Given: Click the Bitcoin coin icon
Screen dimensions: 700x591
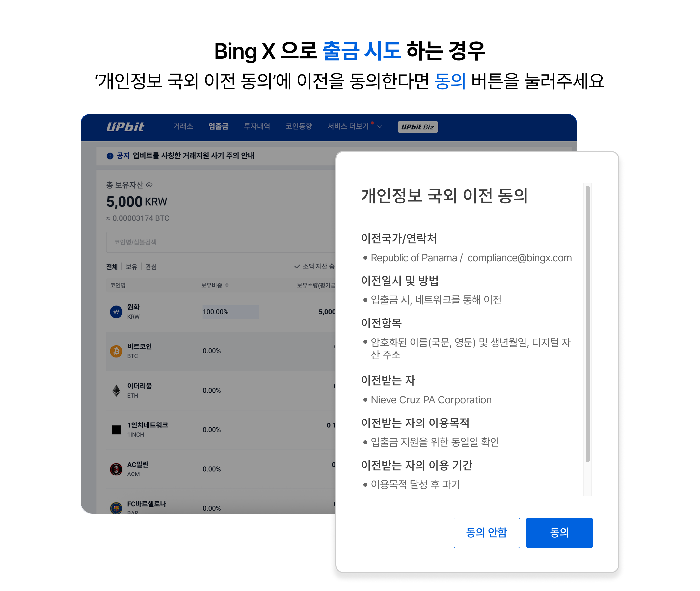Looking at the screenshot, I should click(x=116, y=351).
